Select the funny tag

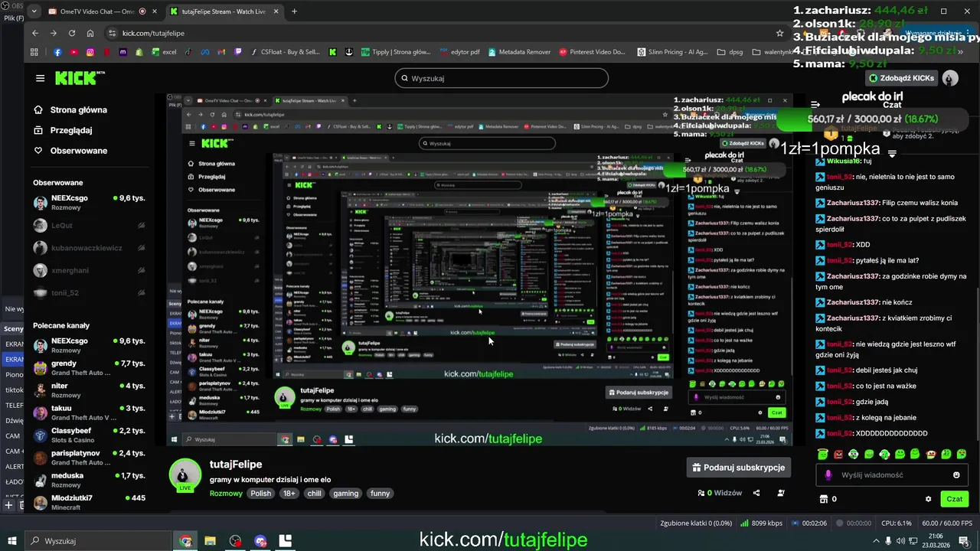[381, 494]
